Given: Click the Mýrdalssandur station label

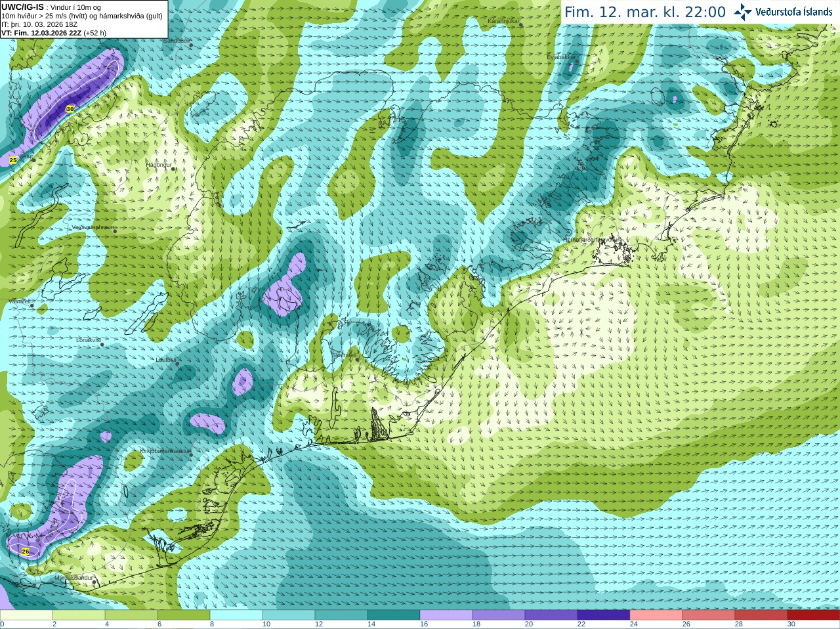Looking at the screenshot, I should pos(74,577).
